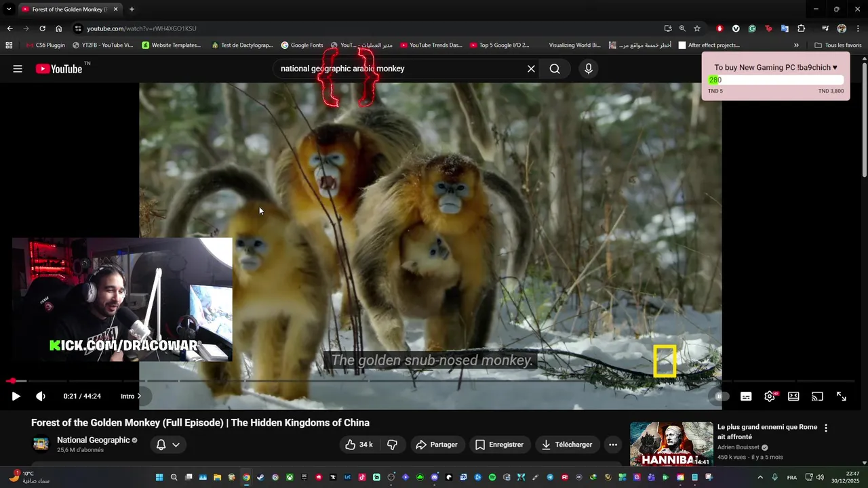
Task: Enter fullscreen mode
Action: pos(841,396)
